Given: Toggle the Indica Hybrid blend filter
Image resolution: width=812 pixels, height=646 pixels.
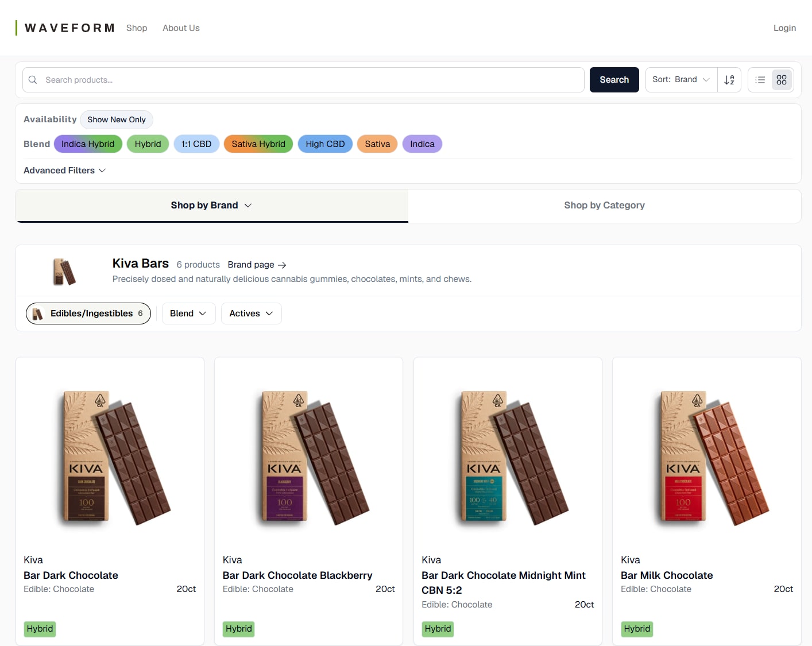Looking at the screenshot, I should (88, 144).
